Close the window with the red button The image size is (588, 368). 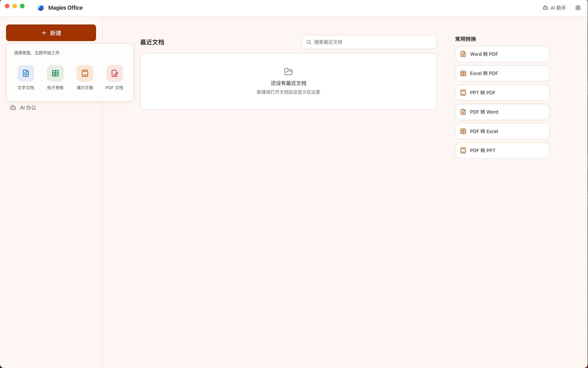pyautogui.click(x=7, y=6)
